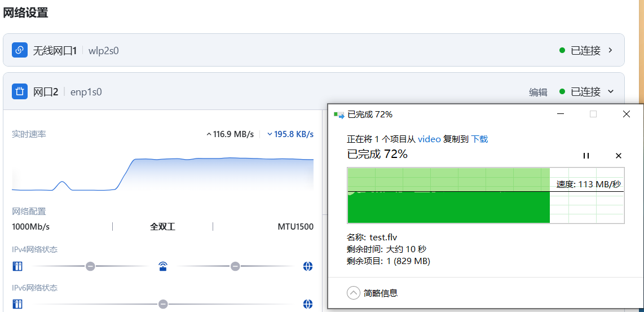Image resolution: width=644 pixels, height=312 pixels.
Task: Click the wlp2s0 interface name
Action: pyautogui.click(x=104, y=51)
